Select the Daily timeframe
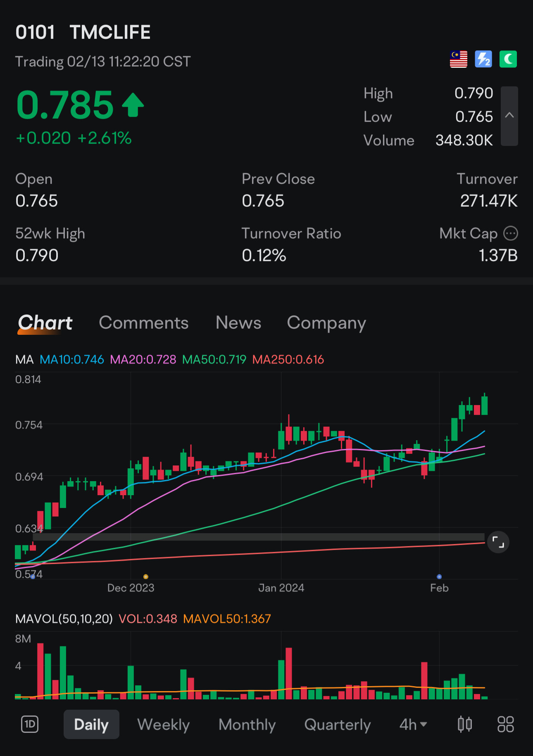The height and width of the screenshot is (756, 533). 91,724
